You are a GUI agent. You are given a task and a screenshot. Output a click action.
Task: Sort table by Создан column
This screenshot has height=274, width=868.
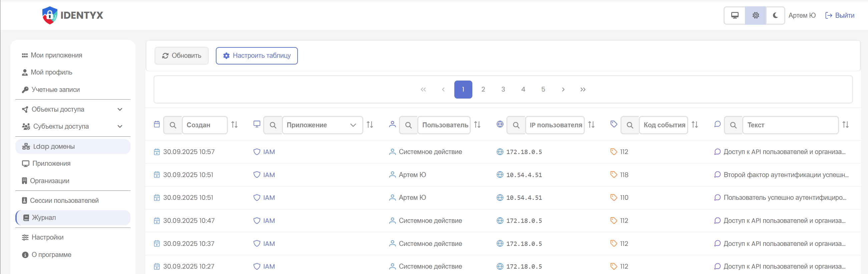235,125
